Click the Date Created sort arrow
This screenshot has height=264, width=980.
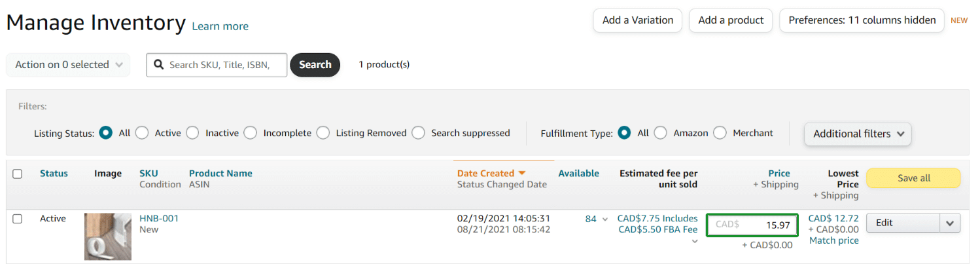[522, 174]
